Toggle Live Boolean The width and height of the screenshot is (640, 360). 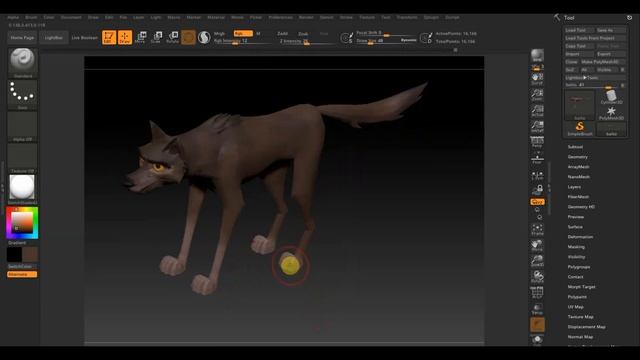point(84,38)
